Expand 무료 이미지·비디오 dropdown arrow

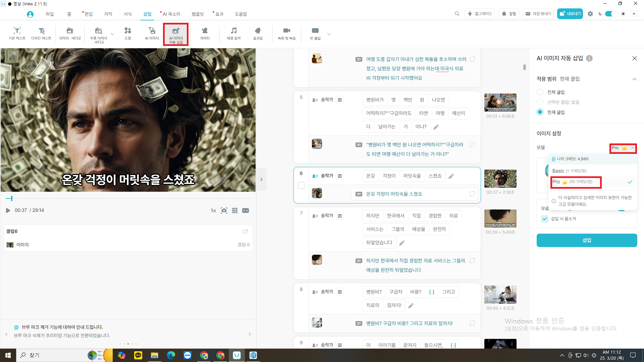(x=112, y=34)
